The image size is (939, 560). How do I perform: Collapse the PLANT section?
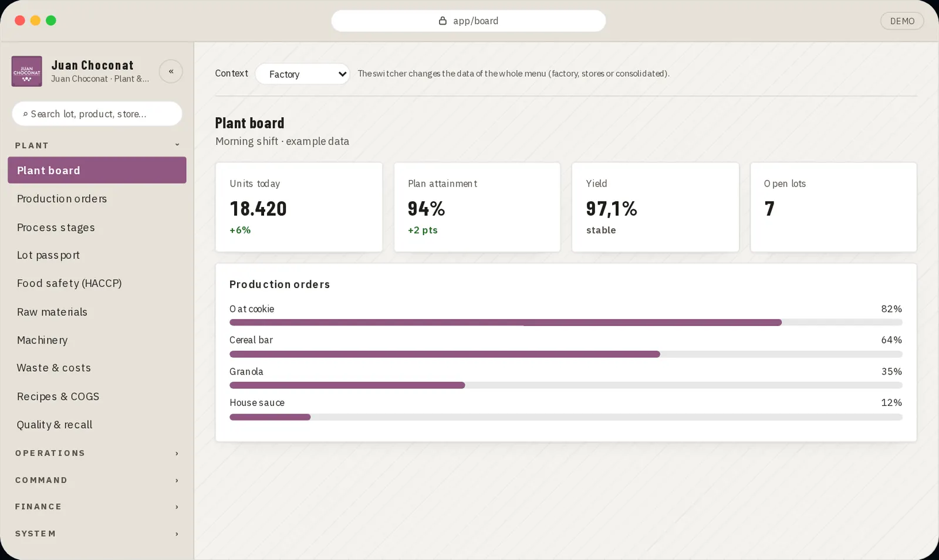(97, 145)
